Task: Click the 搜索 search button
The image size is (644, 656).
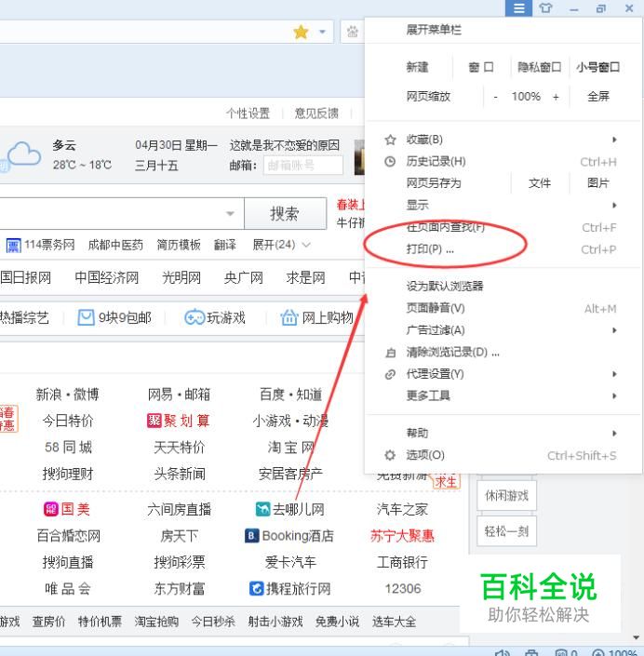Action: [x=285, y=214]
